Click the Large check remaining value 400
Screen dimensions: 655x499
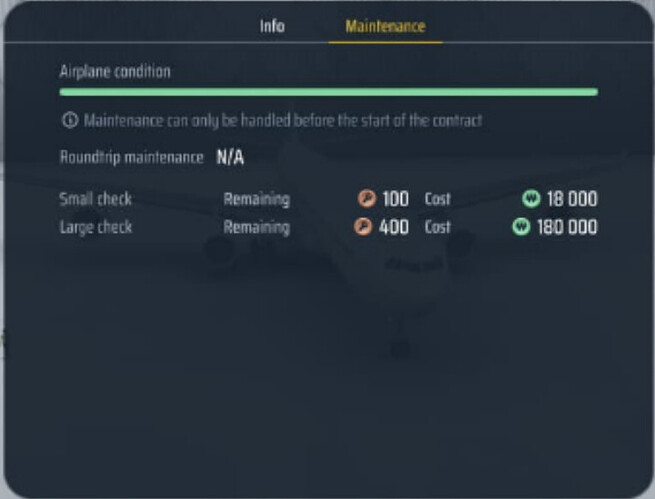[x=394, y=227]
